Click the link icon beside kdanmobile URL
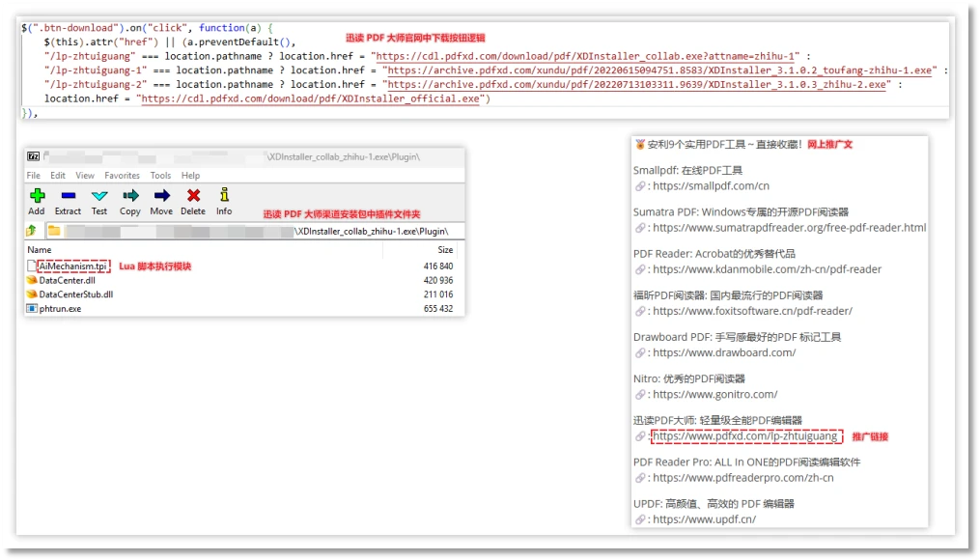The width and height of the screenshot is (980, 560). [640, 270]
